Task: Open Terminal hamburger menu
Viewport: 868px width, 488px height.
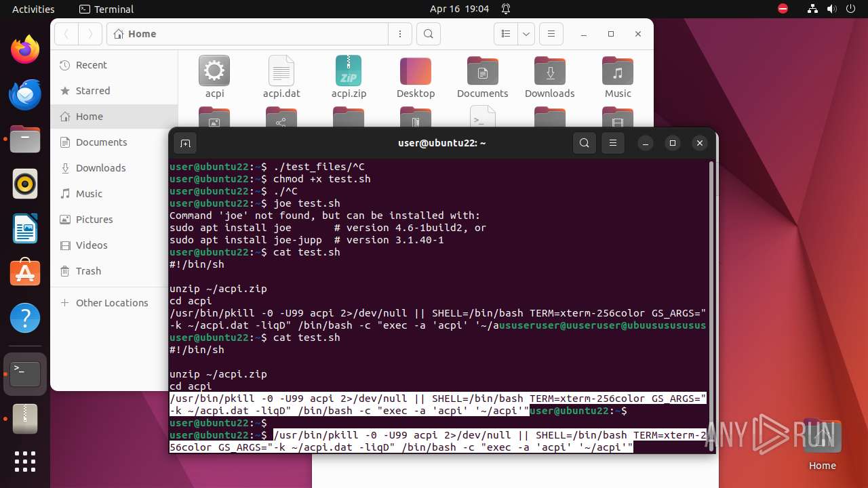Action: tap(613, 143)
